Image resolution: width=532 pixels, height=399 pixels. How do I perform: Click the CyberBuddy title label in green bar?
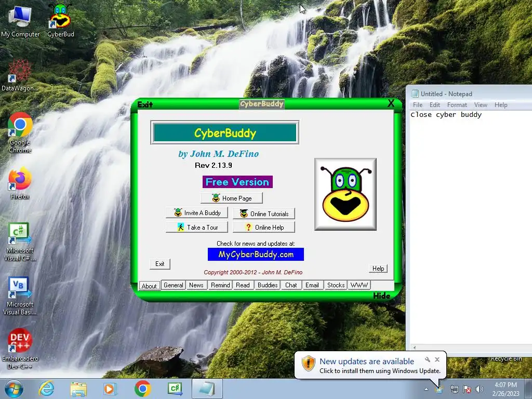(x=262, y=104)
